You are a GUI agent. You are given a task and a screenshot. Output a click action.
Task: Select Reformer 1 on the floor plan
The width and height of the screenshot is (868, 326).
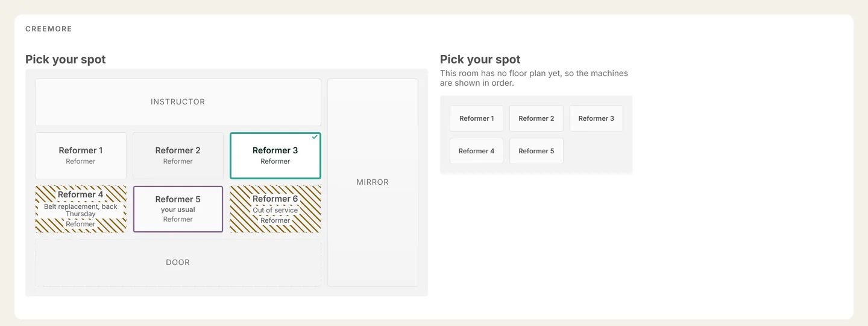[x=81, y=156]
